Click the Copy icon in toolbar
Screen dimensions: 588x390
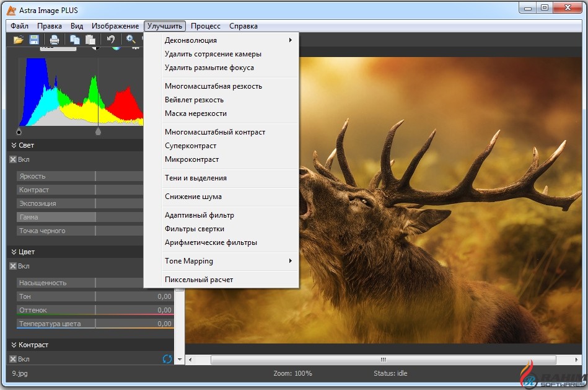75,40
